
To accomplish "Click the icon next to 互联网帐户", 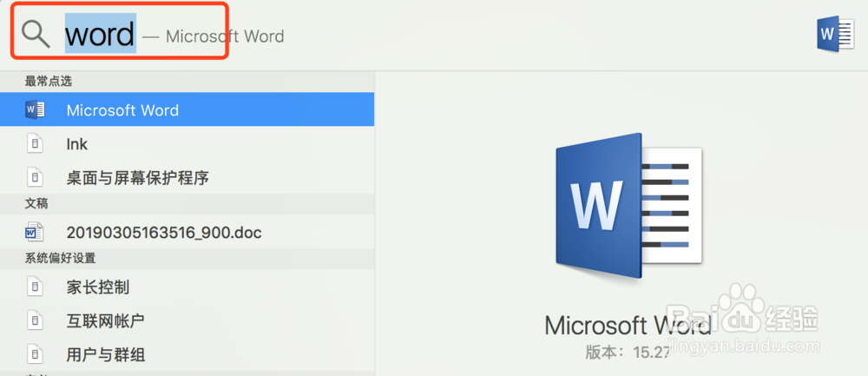I will coord(35,320).
